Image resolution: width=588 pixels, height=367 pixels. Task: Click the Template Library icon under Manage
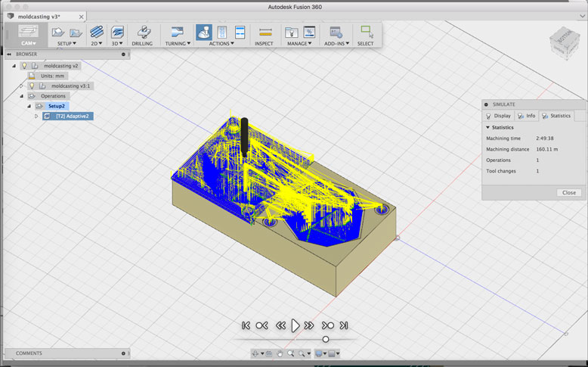309,33
